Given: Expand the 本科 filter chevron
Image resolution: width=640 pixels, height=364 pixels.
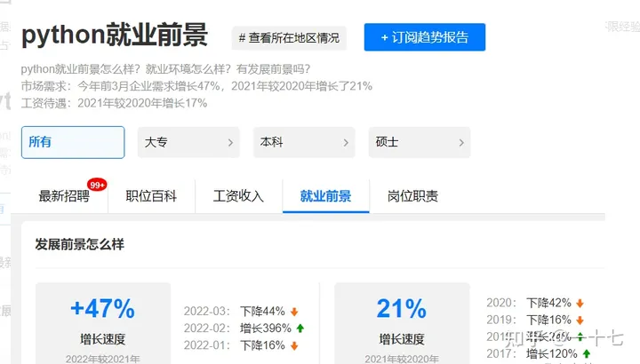Looking at the screenshot, I should (x=346, y=143).
